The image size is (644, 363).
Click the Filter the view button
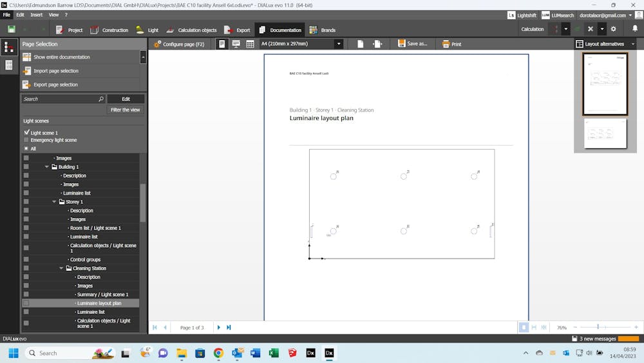pyautogui.click(x=125, y=110)
